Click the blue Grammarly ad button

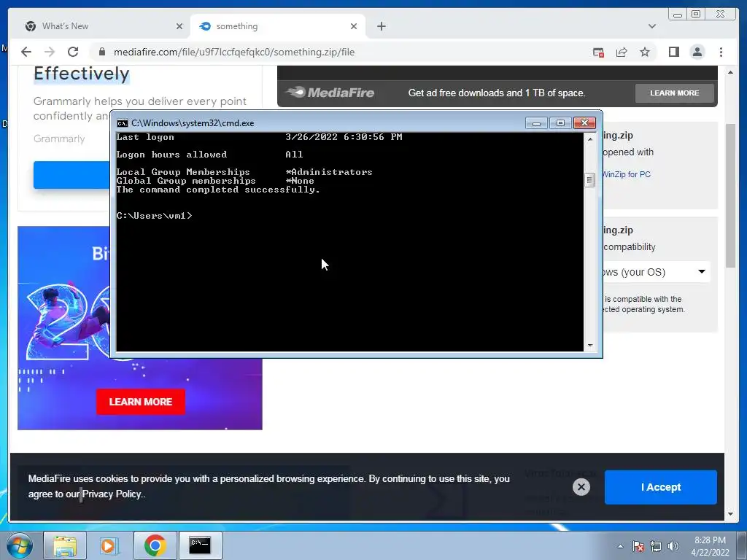coord(71,175)
